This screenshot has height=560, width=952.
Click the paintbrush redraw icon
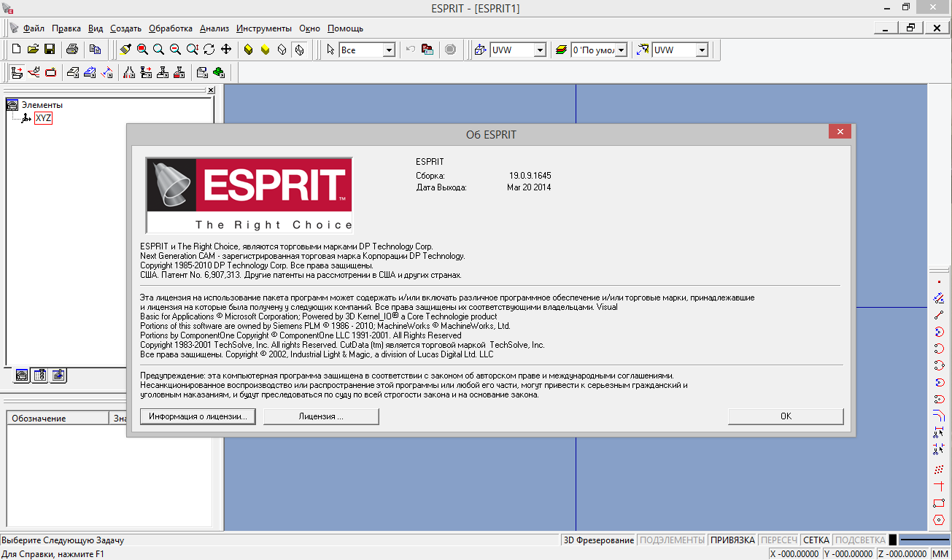pyautogui.click(x=125, y=50)
